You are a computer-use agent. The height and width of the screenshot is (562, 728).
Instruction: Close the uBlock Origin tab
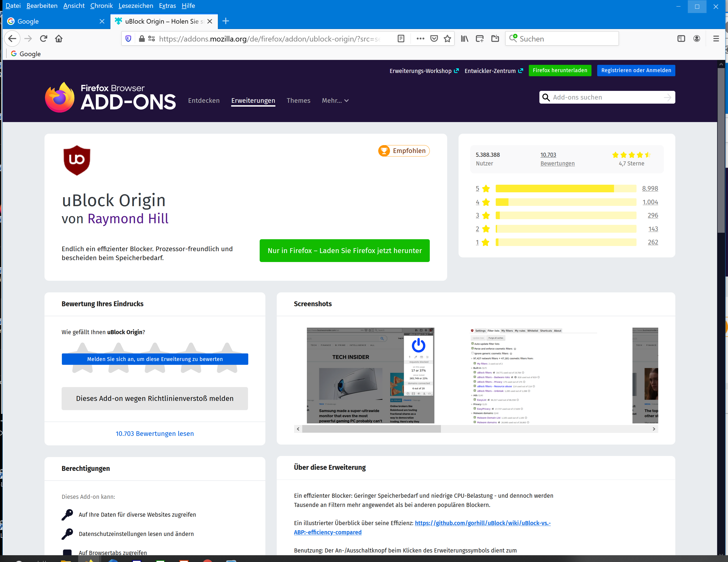click(x=210, y=21)
